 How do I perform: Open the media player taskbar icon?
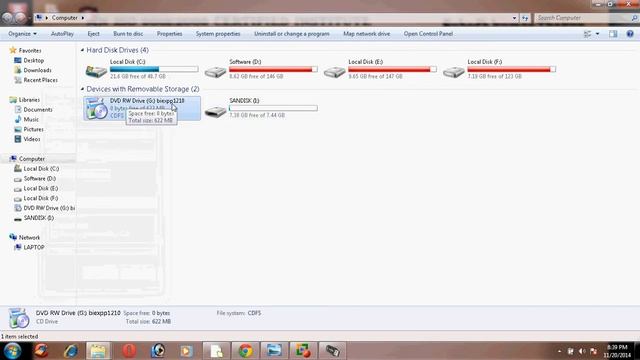pyautogui.click(x=186, y=351)
